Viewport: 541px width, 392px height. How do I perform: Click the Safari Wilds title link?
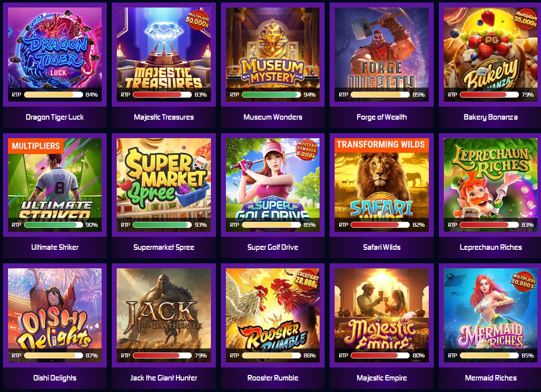(x=382, y=247)
